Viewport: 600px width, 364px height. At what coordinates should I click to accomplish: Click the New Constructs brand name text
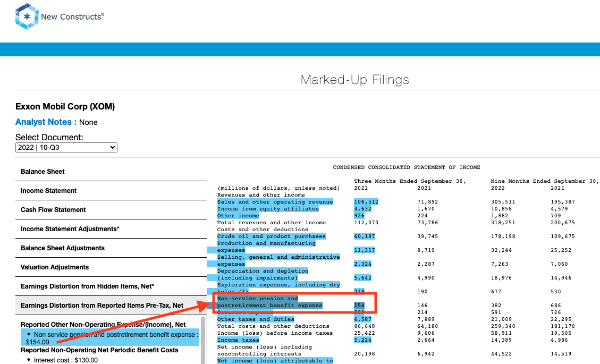point(72,16)
